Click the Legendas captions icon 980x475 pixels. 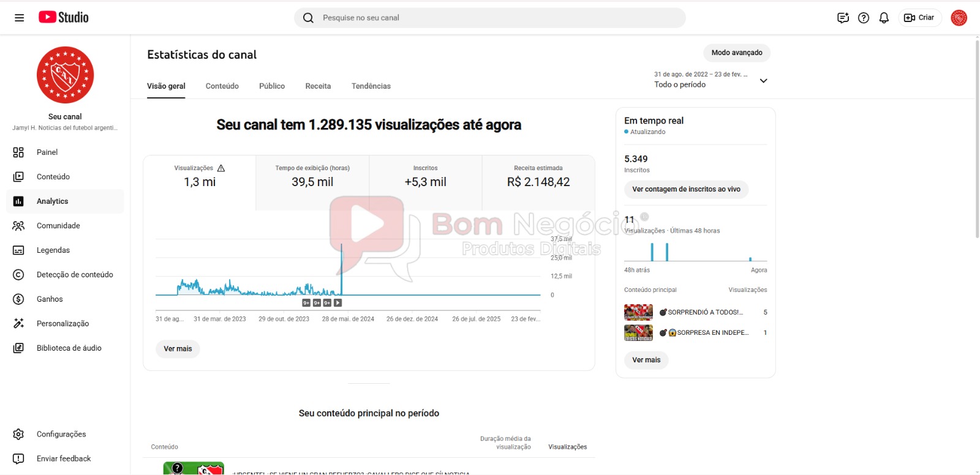pos(18,250)
